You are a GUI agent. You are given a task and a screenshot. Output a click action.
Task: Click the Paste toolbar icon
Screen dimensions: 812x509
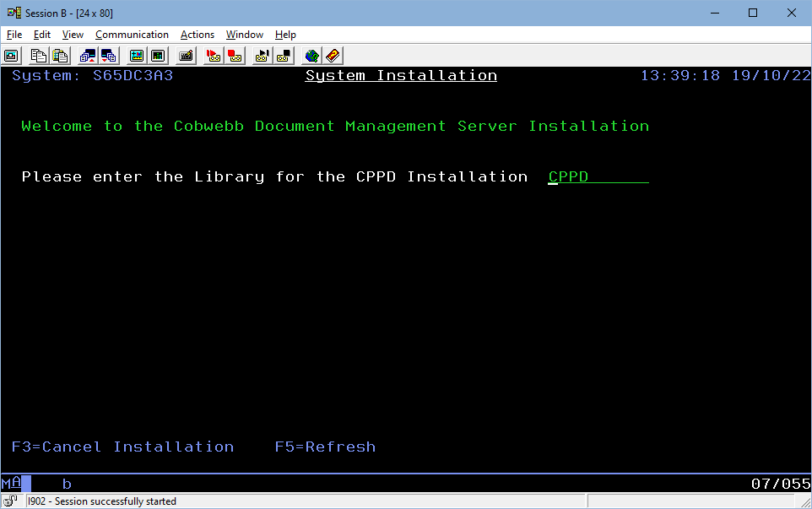60,56
